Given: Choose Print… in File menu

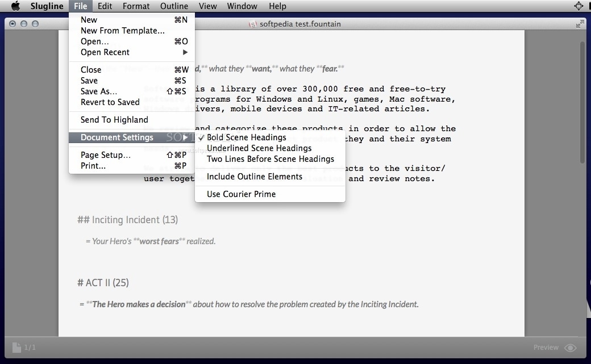Looking at the screenshot, I should (131, 166).
